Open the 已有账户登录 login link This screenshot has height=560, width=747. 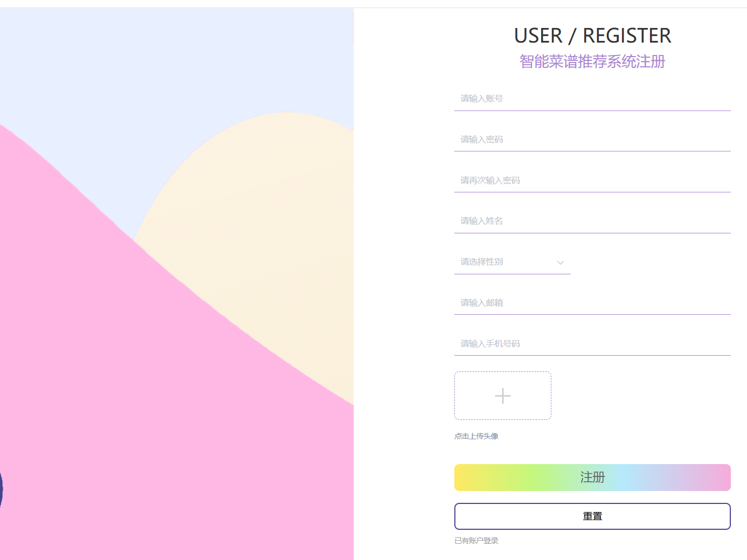pos(476,541)
